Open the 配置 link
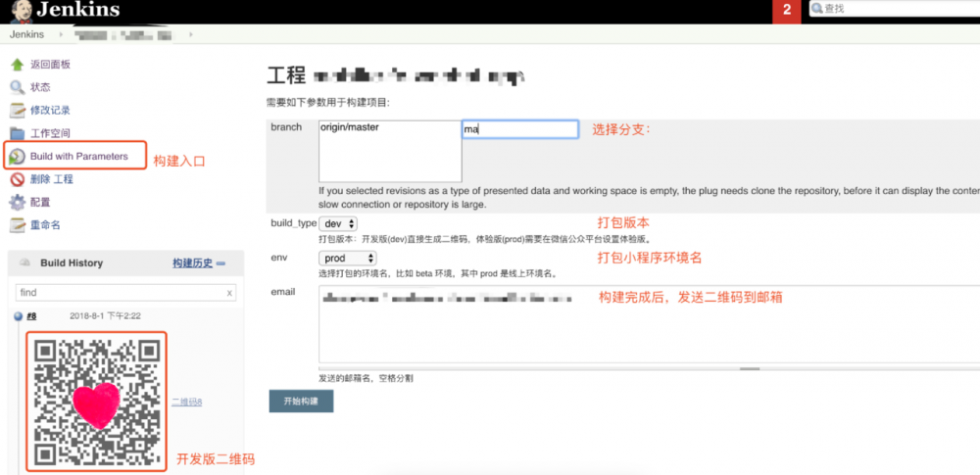The height and width of the screenshot is (475, 980). (40, 202)
